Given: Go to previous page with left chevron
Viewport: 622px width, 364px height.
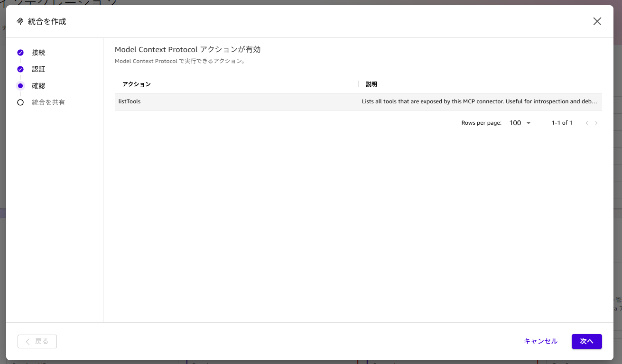Looking at the screenshot, I should click(x=587, y=123).
